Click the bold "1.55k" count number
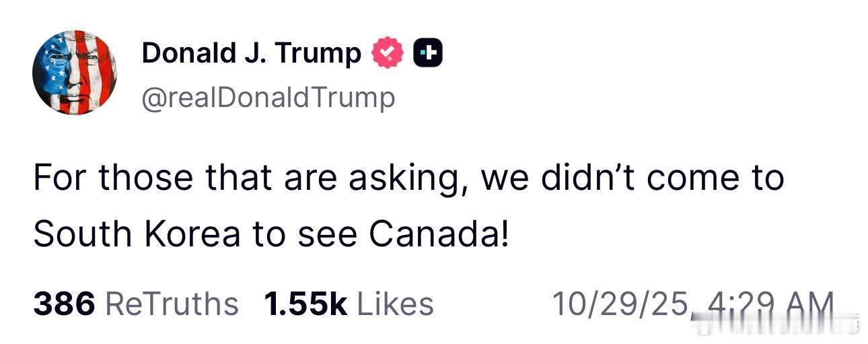This screenshot has height=344, width=868. pyautogui.click(x=305, y=304)
